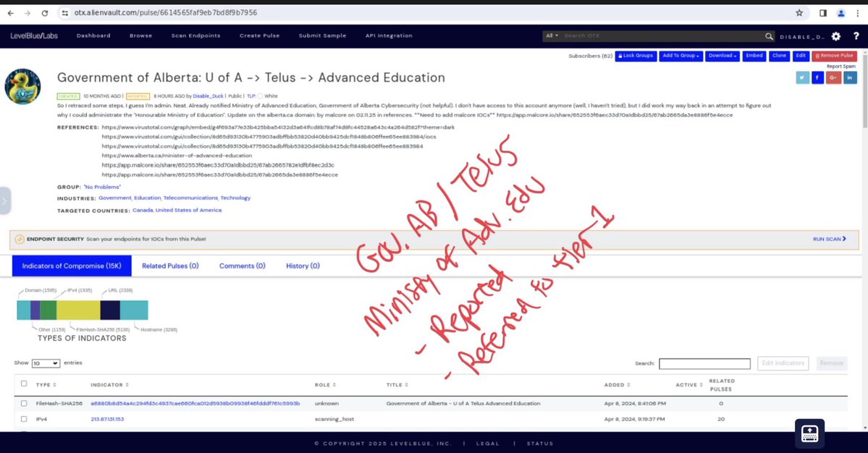
Task: Expand the left side collapsed panel arrow
Action: 4,200
